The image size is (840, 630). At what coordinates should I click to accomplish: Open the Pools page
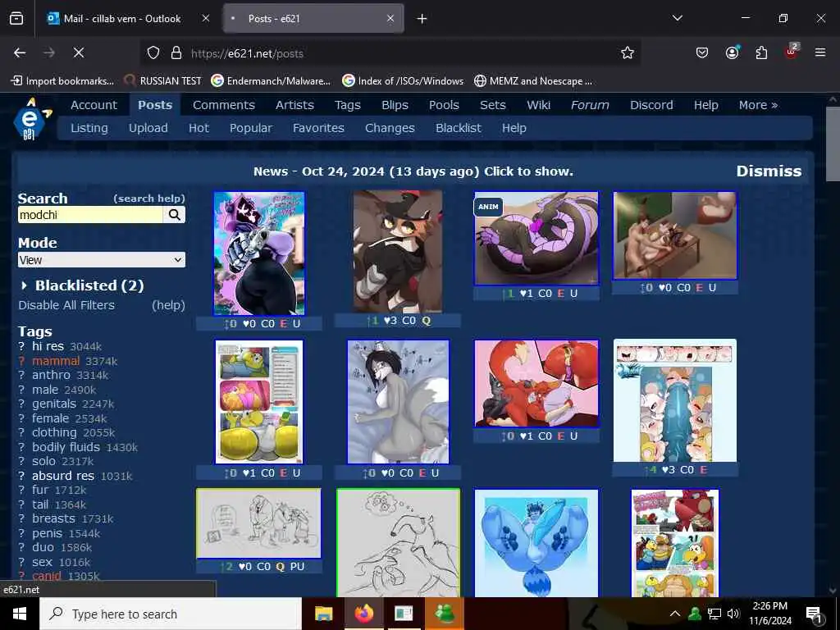tap(444, 105)
